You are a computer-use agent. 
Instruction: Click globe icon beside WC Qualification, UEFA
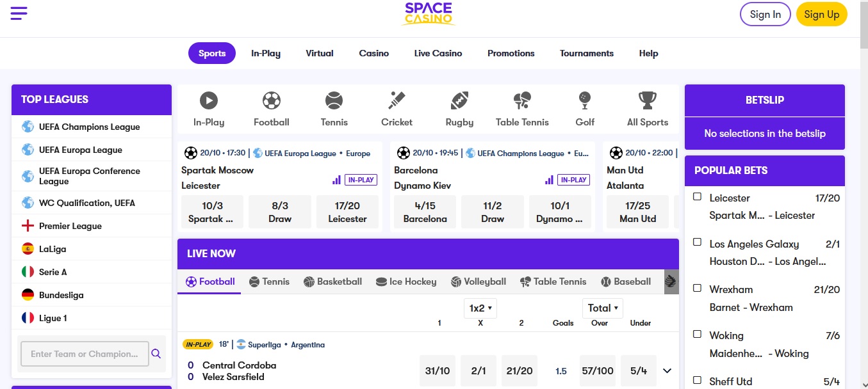(x=28, y=203)
